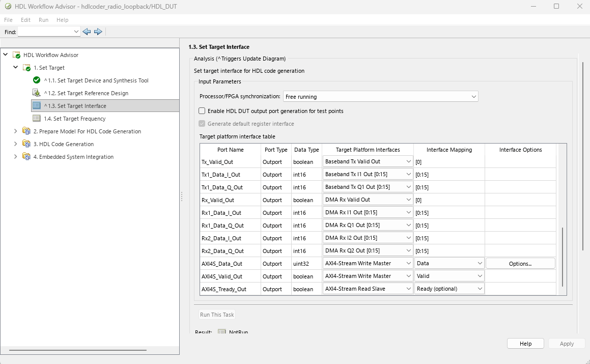
Task: Click the Set Target Reference Design task icon
Action: coord(37,93)
